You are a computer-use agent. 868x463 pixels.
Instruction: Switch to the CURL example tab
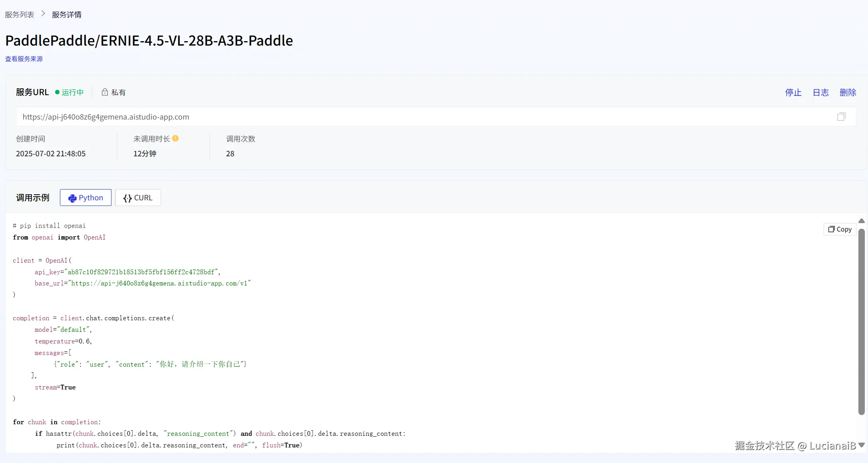pyautogui.click(x=138, y=198)
